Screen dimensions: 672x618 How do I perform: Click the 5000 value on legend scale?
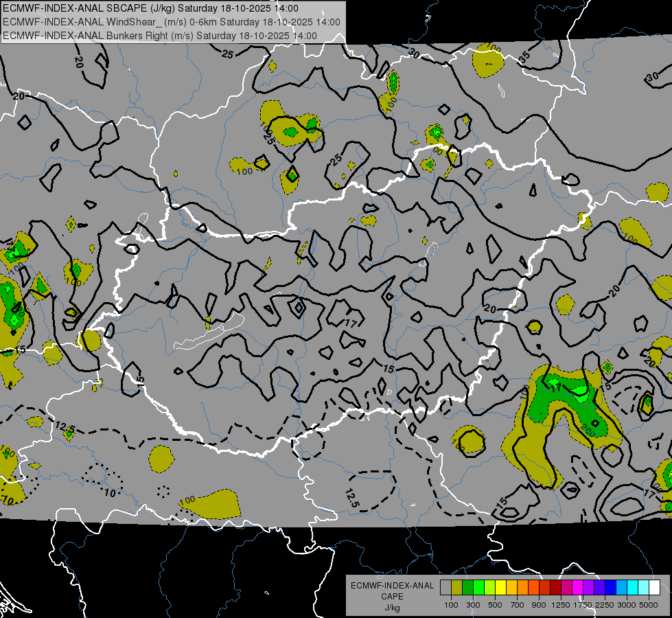(649, 605)
